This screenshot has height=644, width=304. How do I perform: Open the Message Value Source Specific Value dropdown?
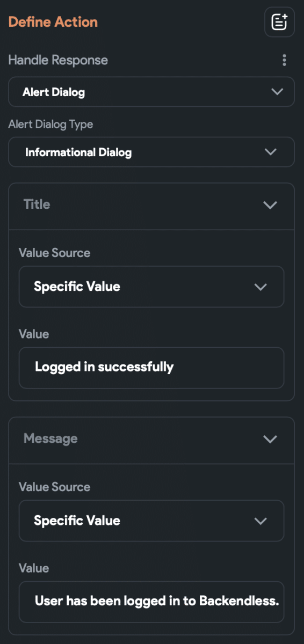pos(151,521)
